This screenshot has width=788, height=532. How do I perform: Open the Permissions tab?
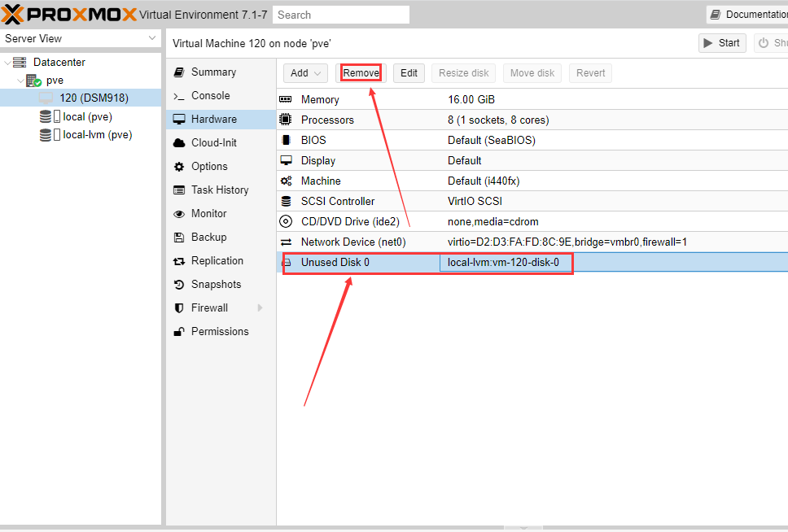coord(221,332)
